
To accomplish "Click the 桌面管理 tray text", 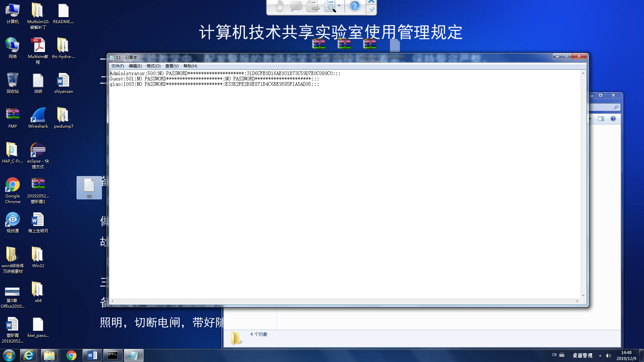I will [x=582, y=356].
